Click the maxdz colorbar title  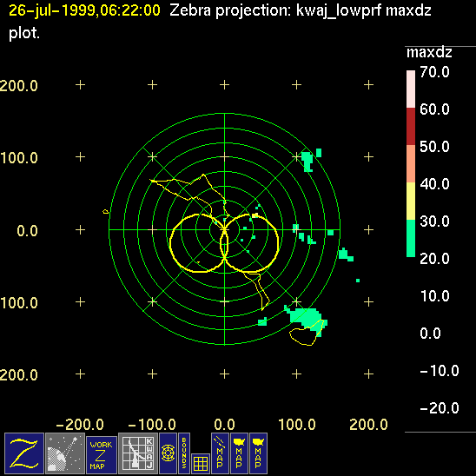click(x=429, y=52)
